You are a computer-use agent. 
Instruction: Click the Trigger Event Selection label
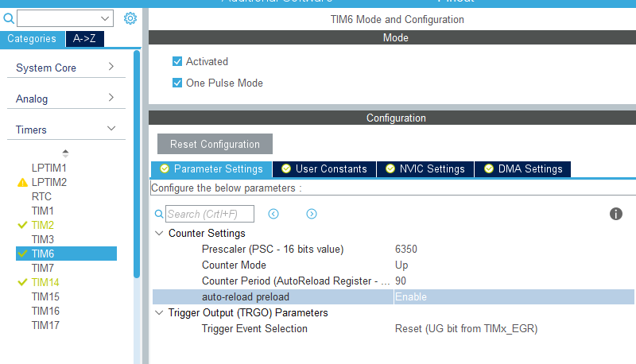(254, 329)
